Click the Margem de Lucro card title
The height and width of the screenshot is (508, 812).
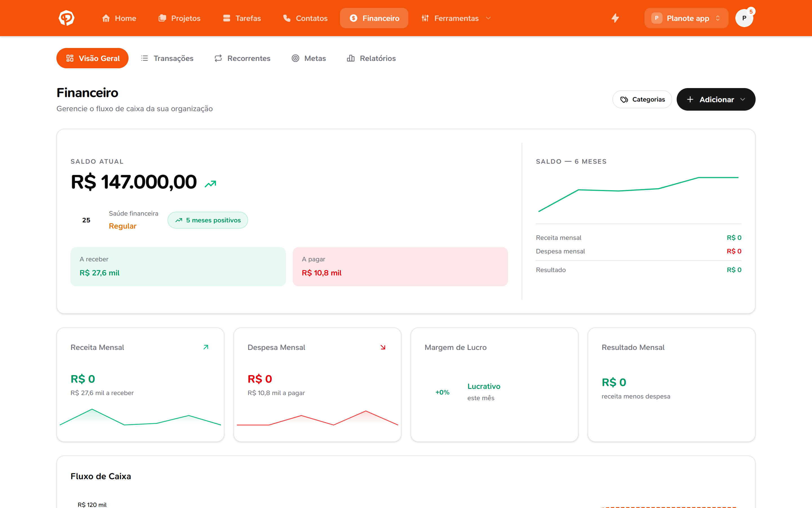[456, 347]
